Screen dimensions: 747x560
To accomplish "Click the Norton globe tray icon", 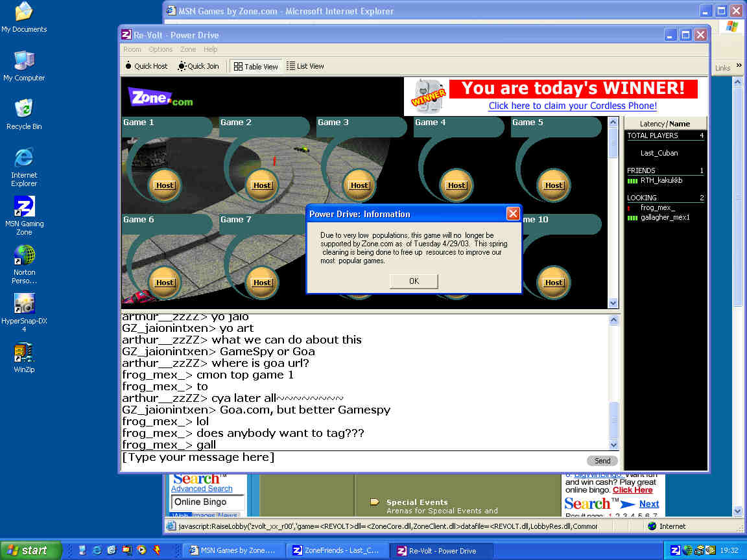I will 687,550.
